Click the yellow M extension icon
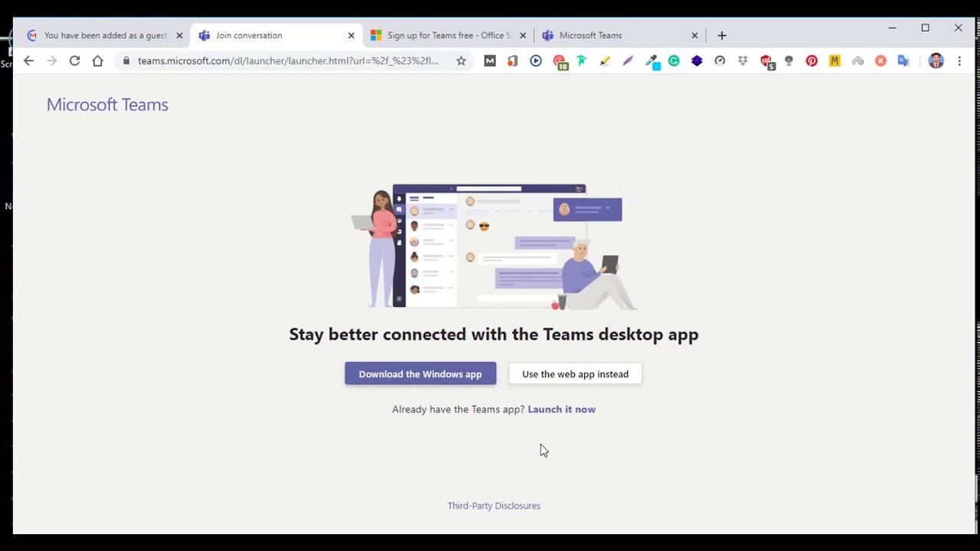This screenshot has height=551, width=980. (x=835, y=60)
